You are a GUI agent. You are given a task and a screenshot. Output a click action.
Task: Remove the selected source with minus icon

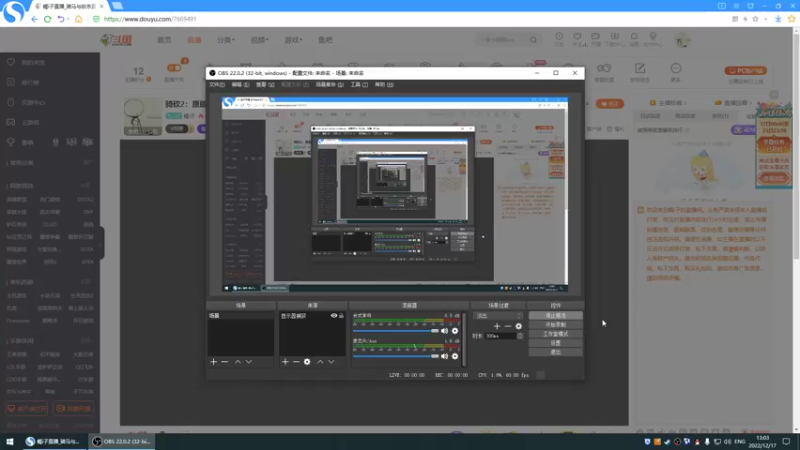296,362
